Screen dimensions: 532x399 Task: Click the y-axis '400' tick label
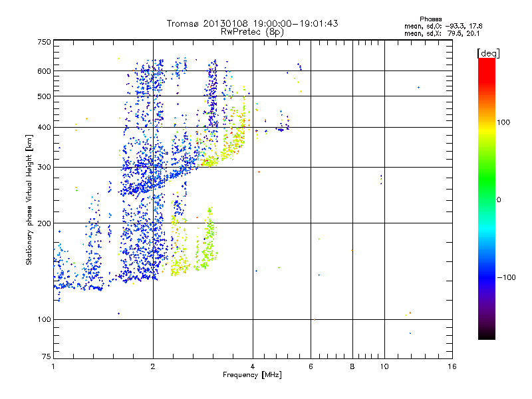(x=44, y=127)
